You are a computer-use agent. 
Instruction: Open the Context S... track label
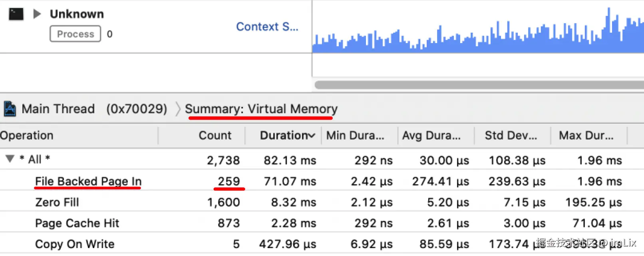pyautogui.click(x=267, y=27)
